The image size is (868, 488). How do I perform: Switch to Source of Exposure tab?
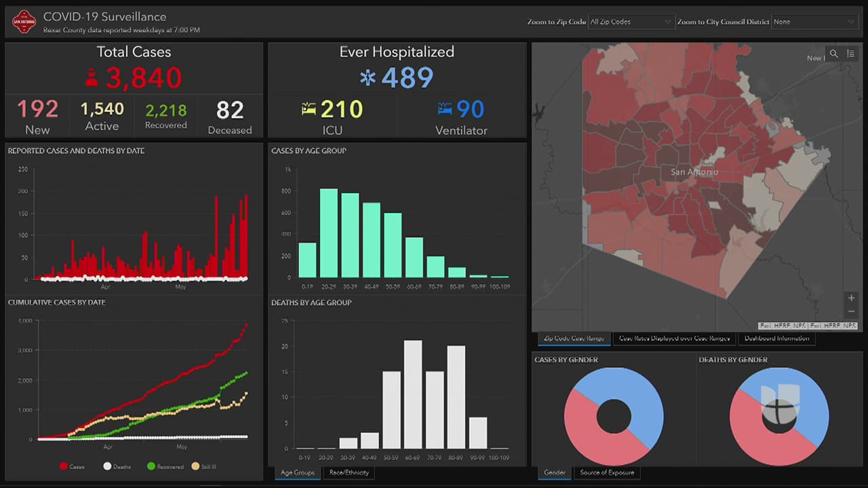pyautogui.click(x=607, y=472)
